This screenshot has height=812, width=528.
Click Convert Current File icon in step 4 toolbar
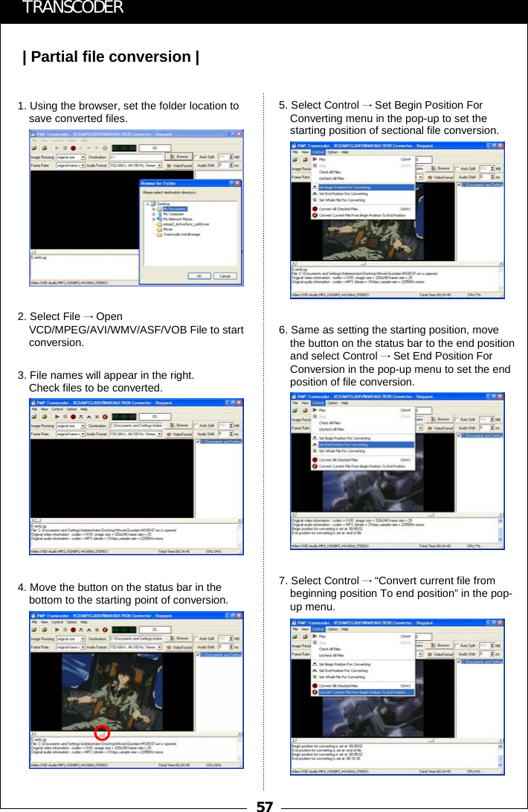tap(105, 630)
